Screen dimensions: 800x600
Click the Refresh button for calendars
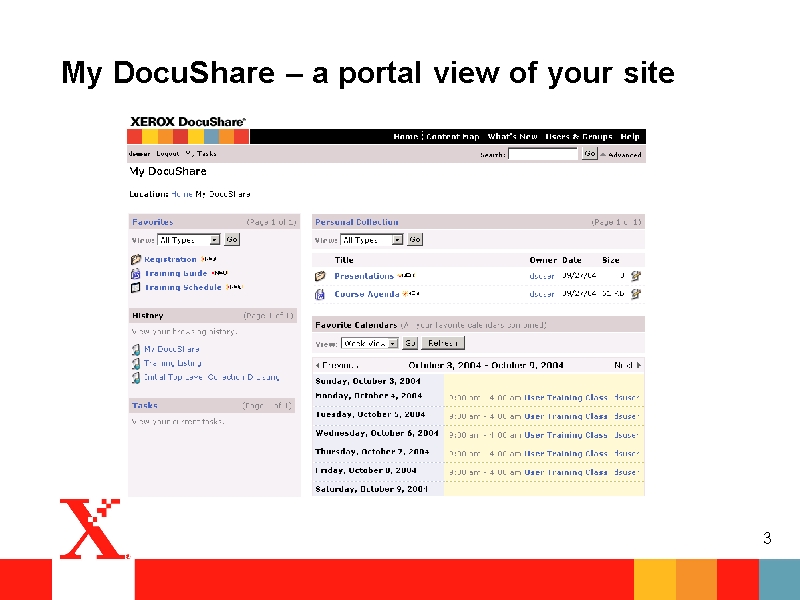[443, 343]
